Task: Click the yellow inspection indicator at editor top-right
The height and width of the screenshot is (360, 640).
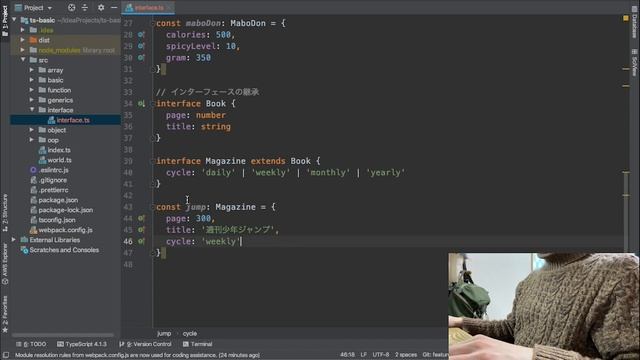Action: (x=626, y=18)
